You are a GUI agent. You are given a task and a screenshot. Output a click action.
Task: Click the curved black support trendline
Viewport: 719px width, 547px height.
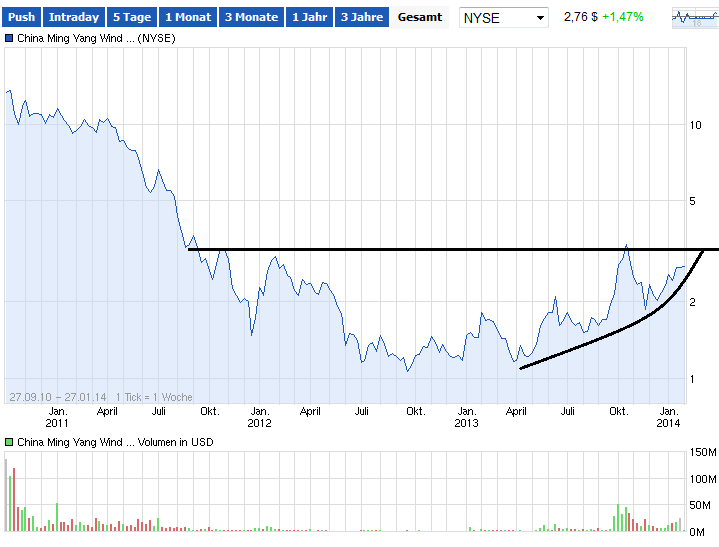click(600, 343)
